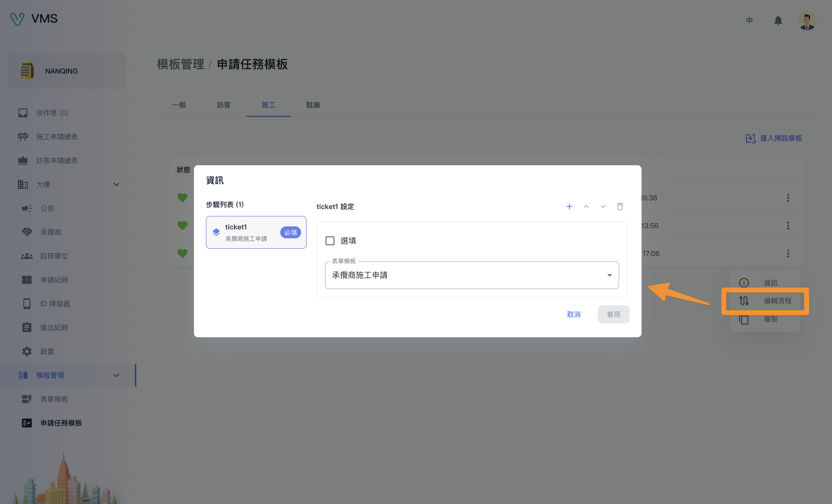Check the 選填 checkbox
832x504 pixels.
pyautogui.click(x=330, y=241)
